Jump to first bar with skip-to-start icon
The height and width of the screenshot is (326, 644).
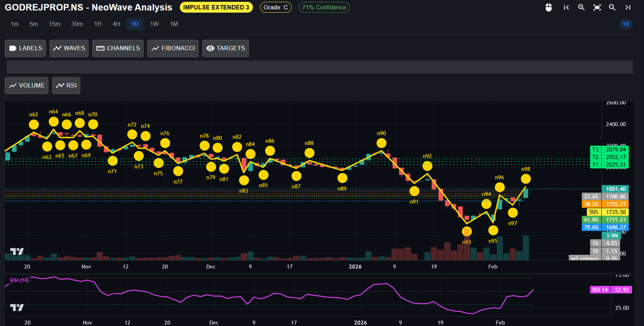(566, 8)
